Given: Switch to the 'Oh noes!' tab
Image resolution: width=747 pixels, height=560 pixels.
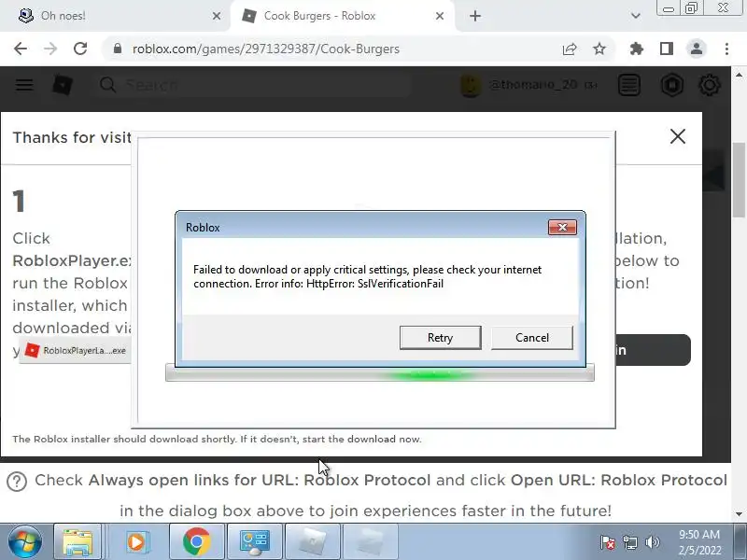Looking at the screenshot, I should click(x=114, y=16).
